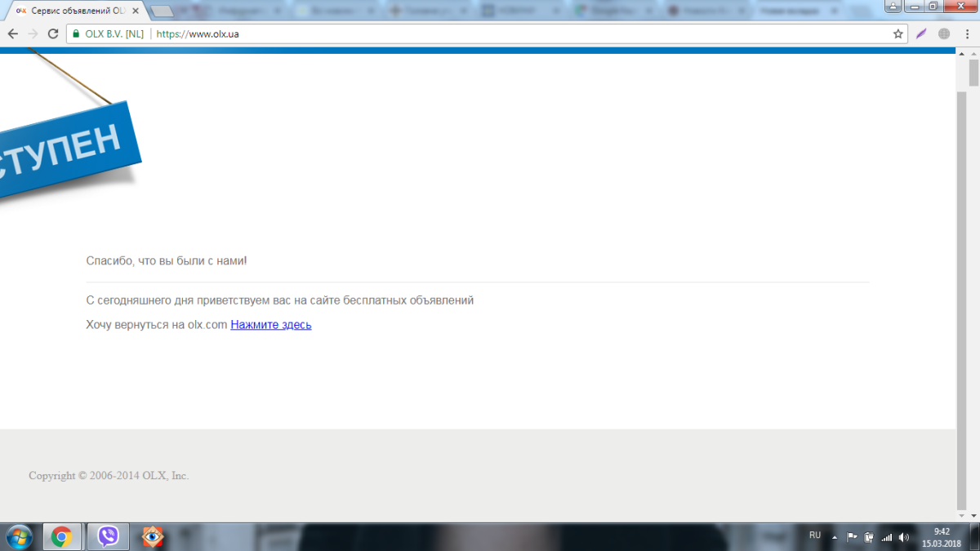Open Viber from the taskbar
This screenshot has width=980, height=551.
[x=108, y=536]
